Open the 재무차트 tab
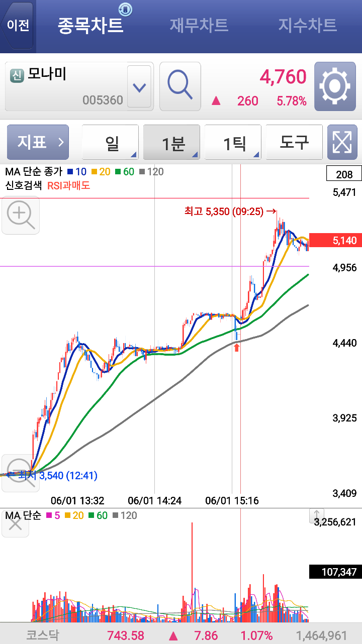Viewport: 362px width, 644px height. click(199, 25)
